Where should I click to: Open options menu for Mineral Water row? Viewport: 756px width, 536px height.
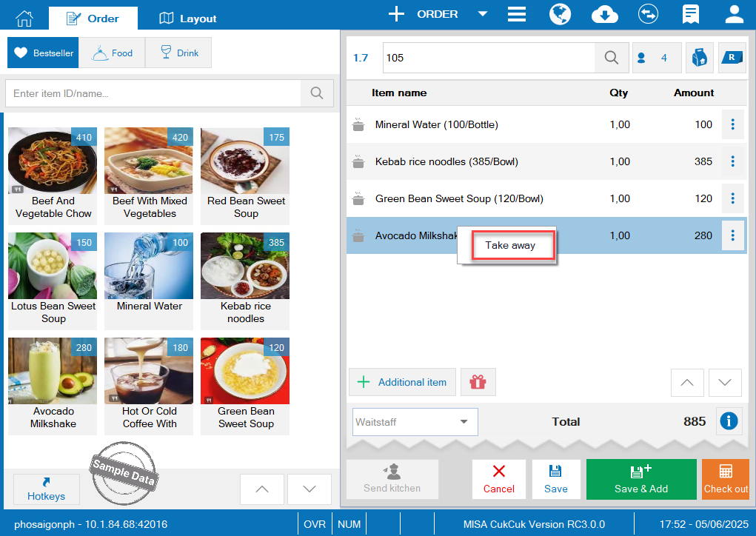[x=733, y=124]
